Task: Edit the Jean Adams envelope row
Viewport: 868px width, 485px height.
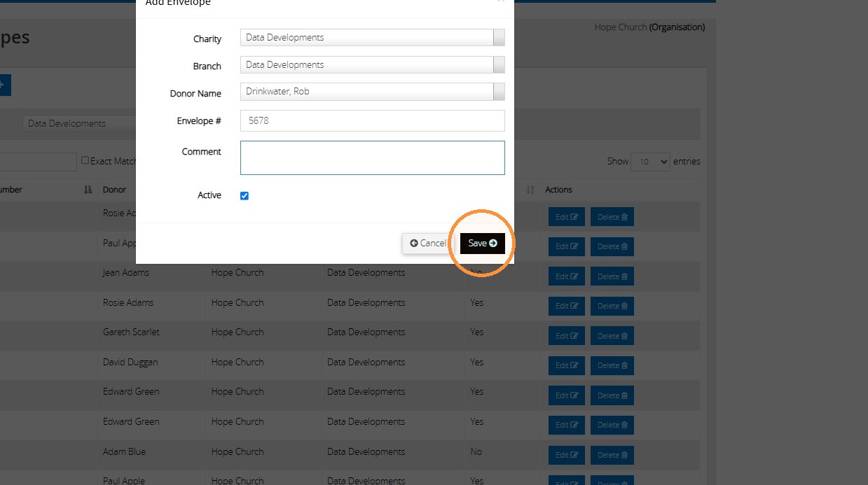Action: [566, 276]
